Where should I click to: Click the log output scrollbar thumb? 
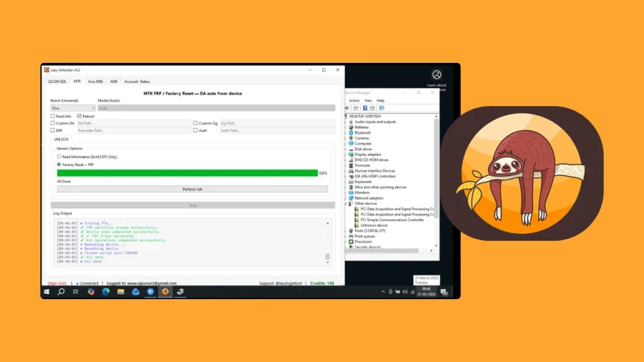click(x=328, y=256)
